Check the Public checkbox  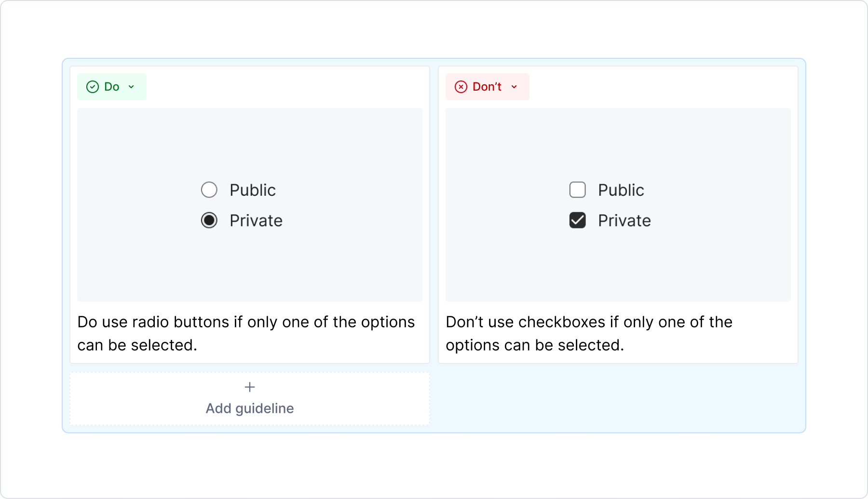click(x=577, y=190)
